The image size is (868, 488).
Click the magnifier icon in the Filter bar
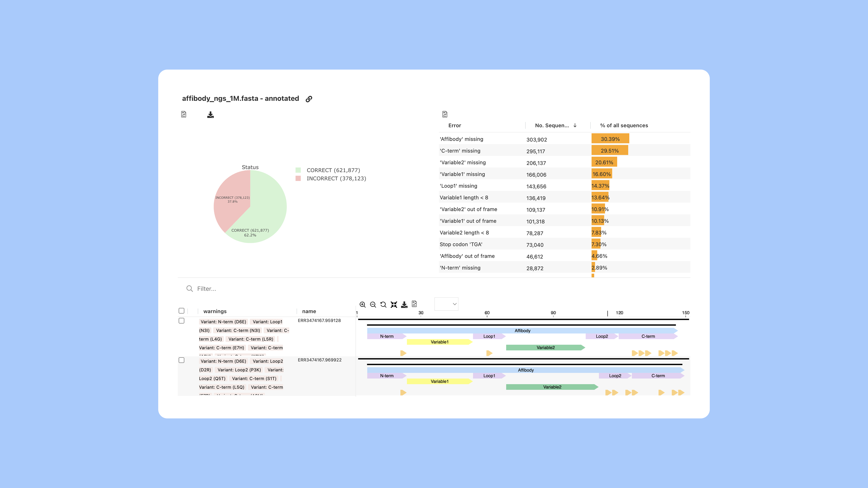click(x=190, y=289)
